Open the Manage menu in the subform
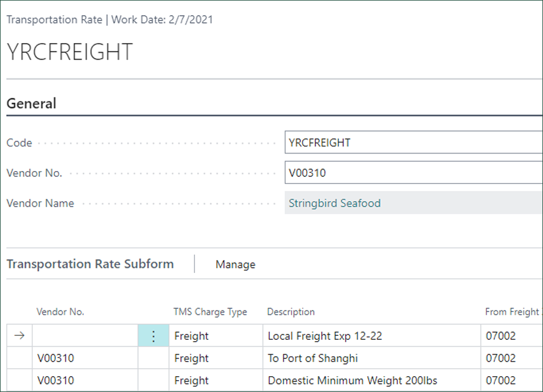This screenshot has height=392, width=543. point(235,265)
